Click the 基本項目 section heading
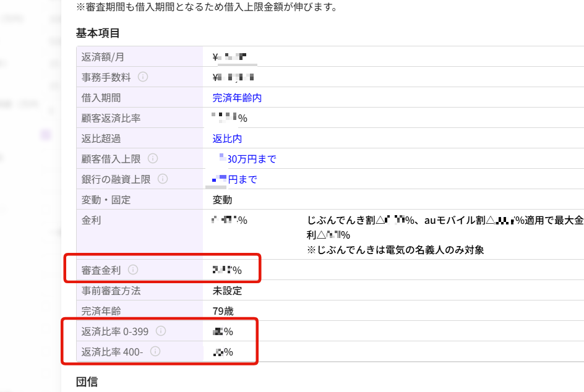 click(98, 32)
